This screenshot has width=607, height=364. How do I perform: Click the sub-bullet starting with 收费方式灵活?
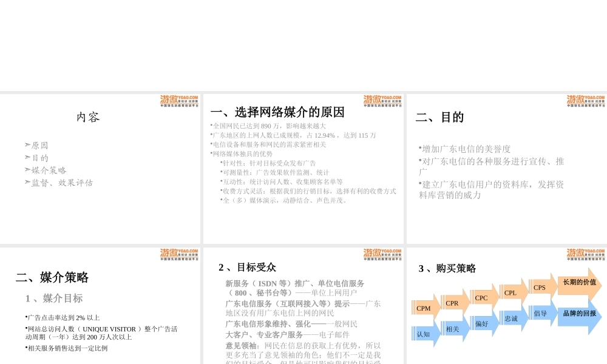pos(308,191)
